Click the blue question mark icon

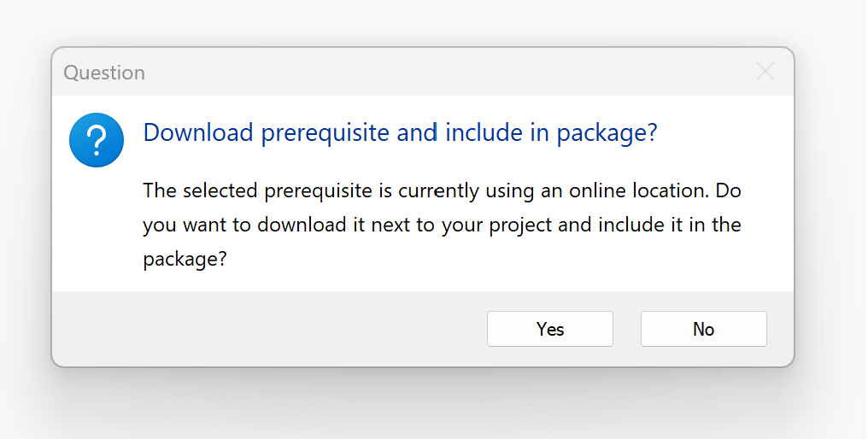pyautogui.click(x=97, y=140)
